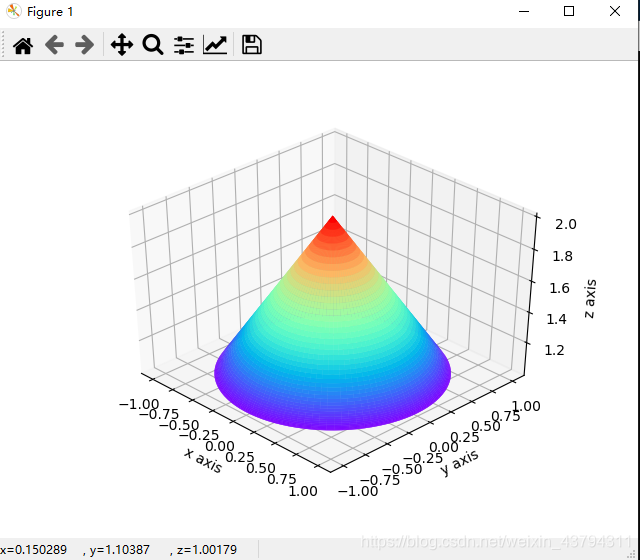Save the figure with floppy disk icon
Screen dimensions: 640x560
[x=251, y=45]
